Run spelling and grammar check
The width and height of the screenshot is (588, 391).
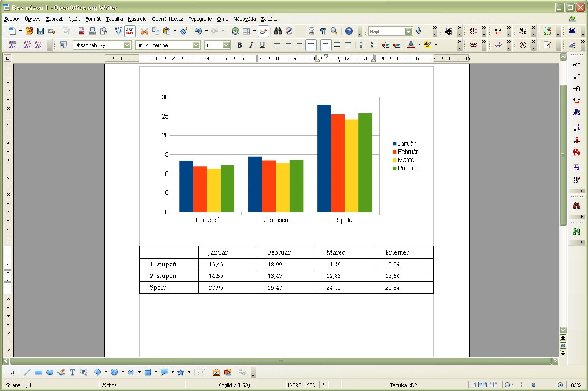(x=119, y=31)
